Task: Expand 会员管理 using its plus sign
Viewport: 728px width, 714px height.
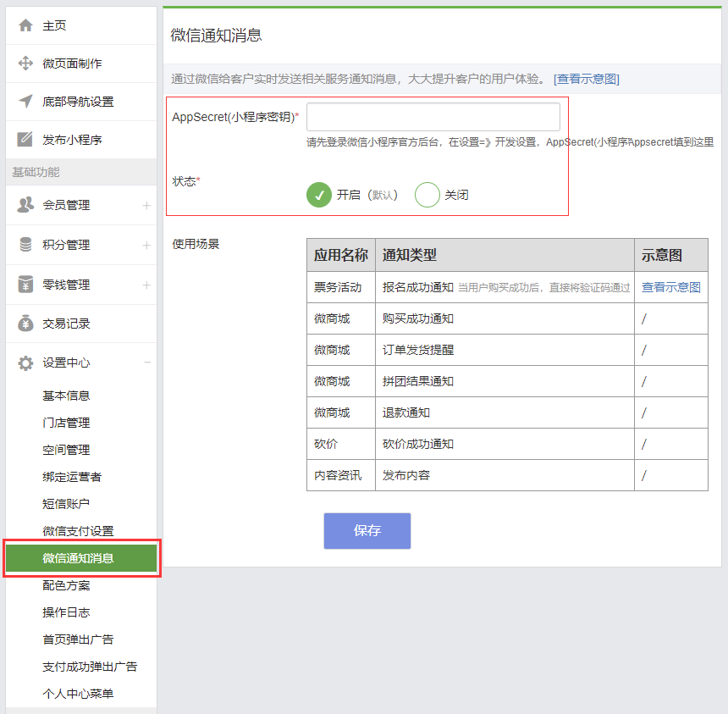Action: coord(146,205)
